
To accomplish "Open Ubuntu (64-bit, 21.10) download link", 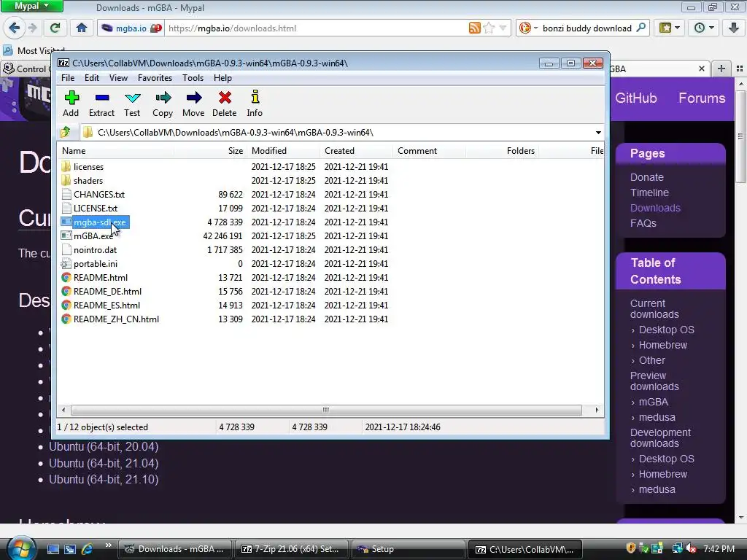I will pos(104,479).
